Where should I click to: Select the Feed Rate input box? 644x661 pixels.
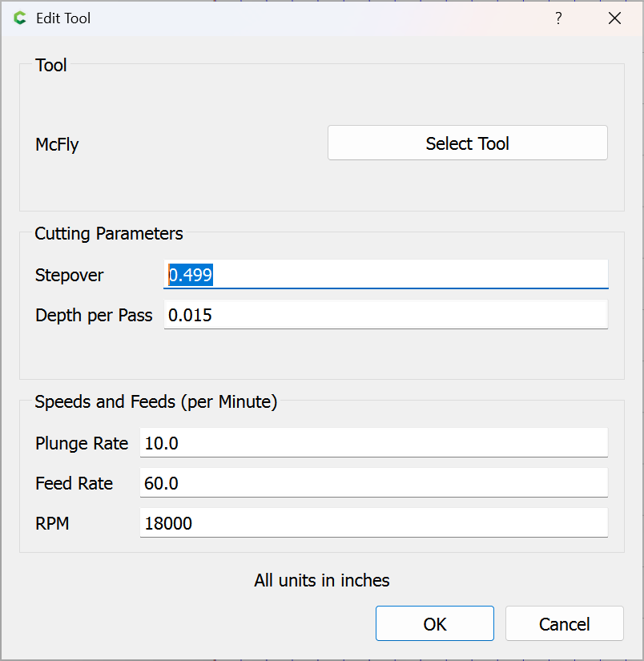[x=372, y=483]
